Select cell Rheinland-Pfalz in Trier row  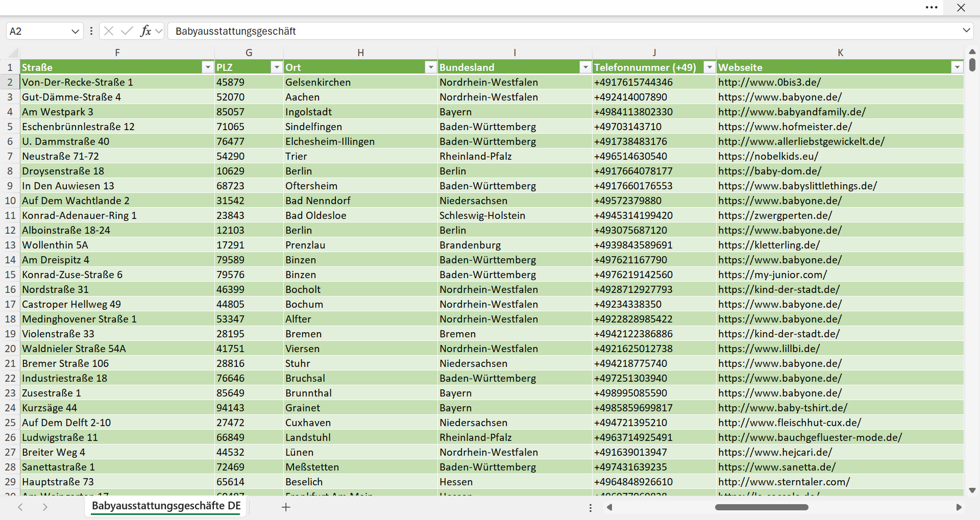coord(515,156)
